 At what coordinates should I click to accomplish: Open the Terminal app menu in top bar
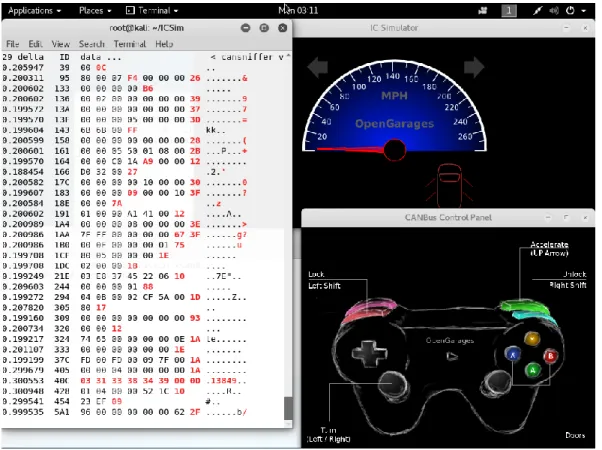pos(152,10)
